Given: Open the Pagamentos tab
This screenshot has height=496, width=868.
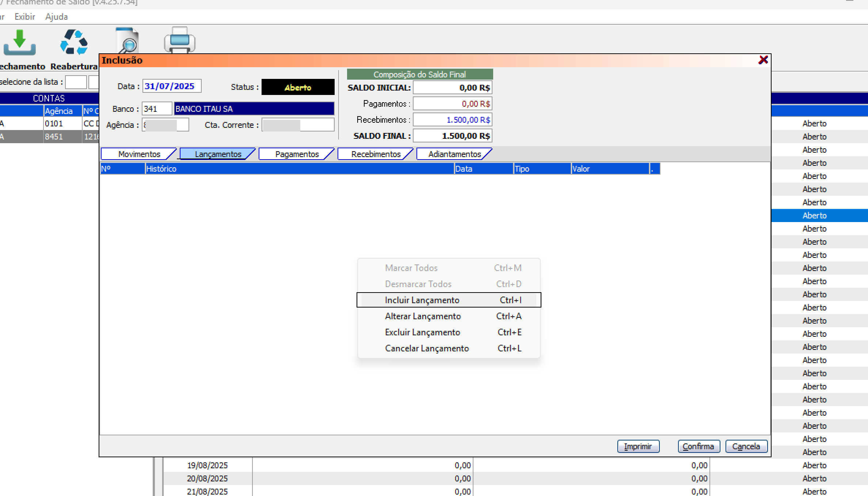Looking at the screenshot, I should (297, 154).
